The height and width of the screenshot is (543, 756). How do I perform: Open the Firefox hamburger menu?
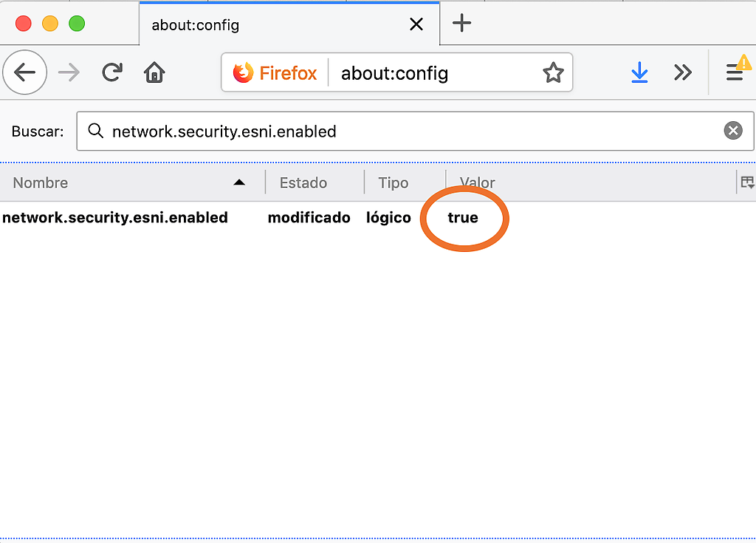click(x=735, y=72)
